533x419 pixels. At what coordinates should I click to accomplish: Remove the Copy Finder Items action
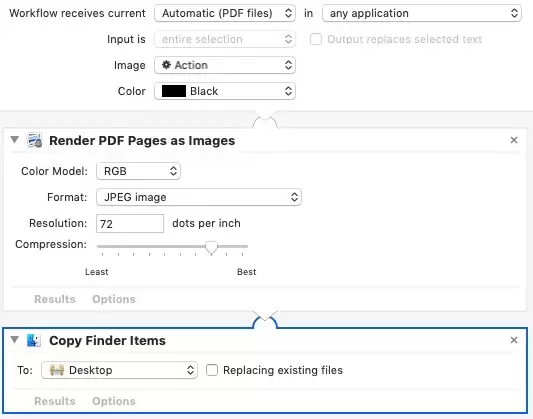pos(514,340)
